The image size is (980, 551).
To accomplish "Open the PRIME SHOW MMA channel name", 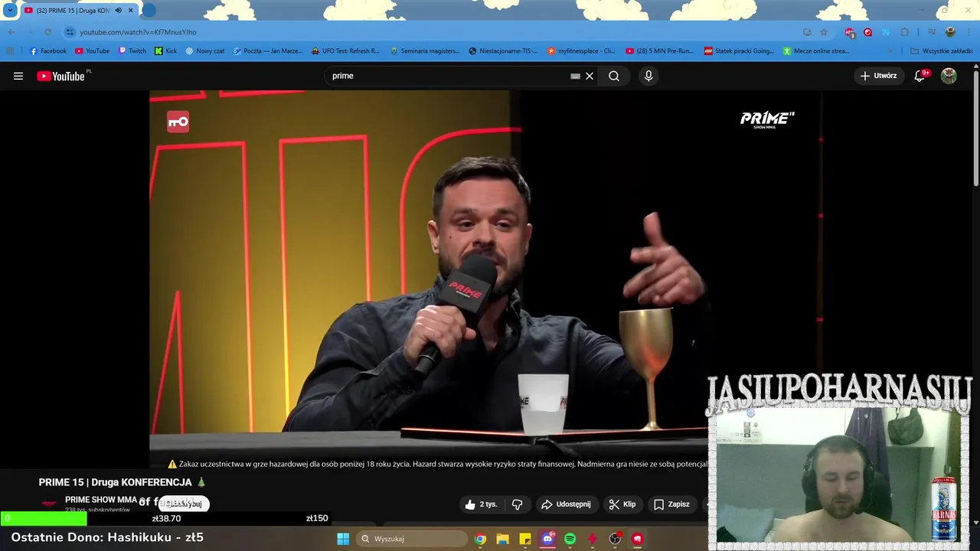I will (101, 500).
